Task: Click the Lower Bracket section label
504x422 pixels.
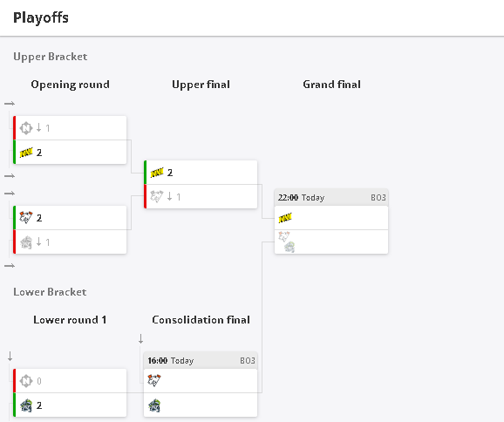Action: pyautogui.click(x=50, y=292)
